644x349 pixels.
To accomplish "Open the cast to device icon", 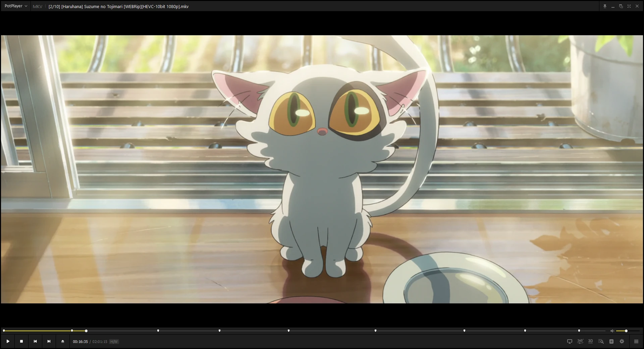I will (x=569, y=341).
